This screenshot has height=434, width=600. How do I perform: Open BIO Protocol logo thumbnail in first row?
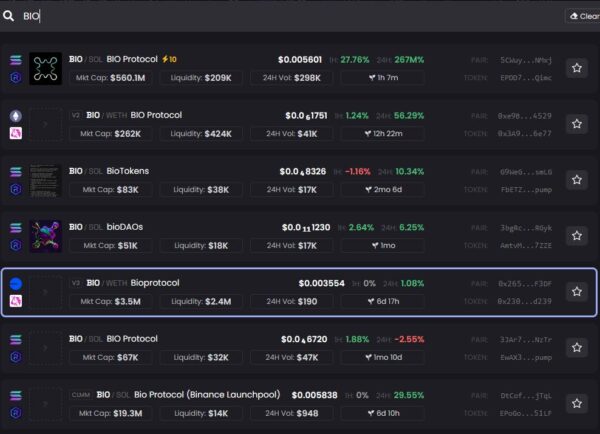coord(46,69)
